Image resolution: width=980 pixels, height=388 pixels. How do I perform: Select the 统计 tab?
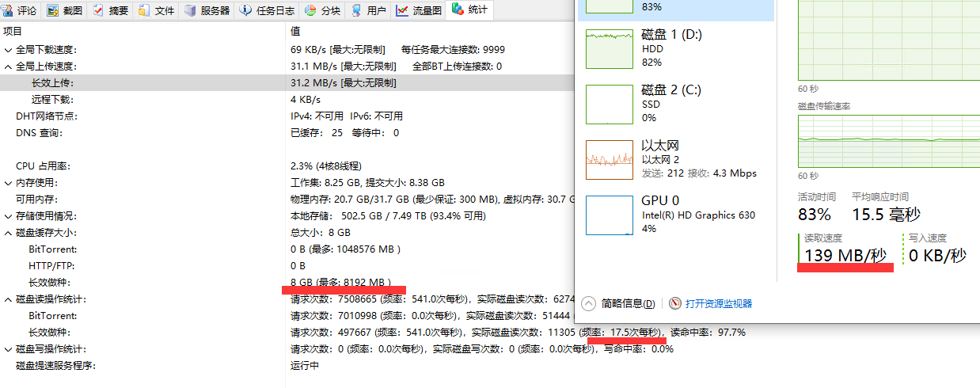click(x=470, y=10)
